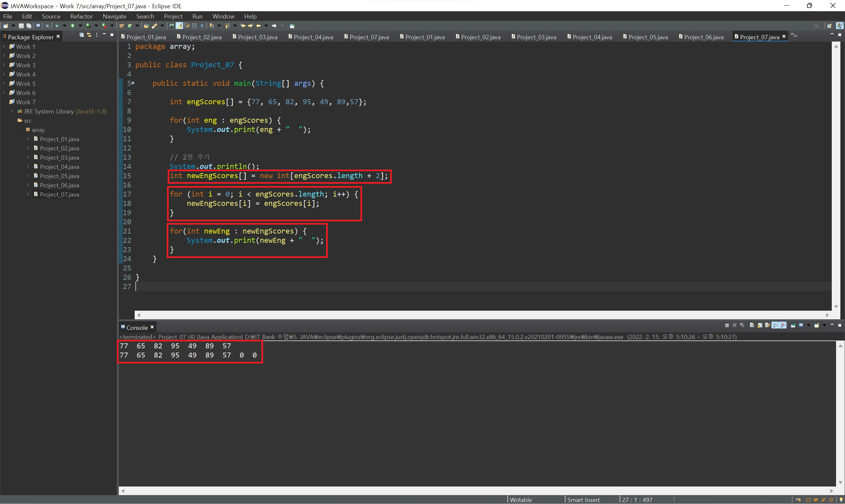The image size is (845, 504).
Task: Select Project_04.java in Package Explorer
Action: 59,167
